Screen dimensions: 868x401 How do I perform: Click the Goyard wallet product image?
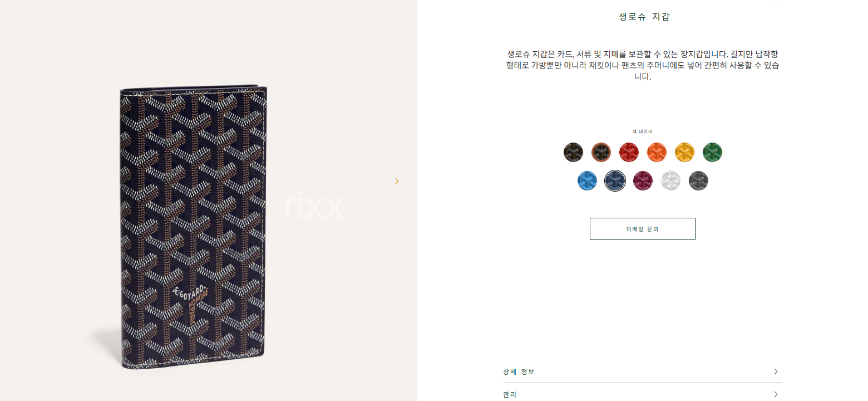point(193,228)
